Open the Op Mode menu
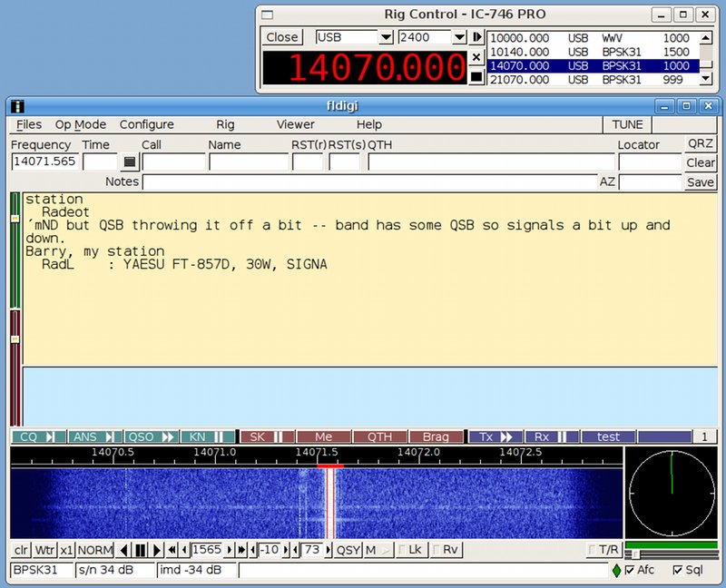Screen dimensions: 726x588 [x=81, y=124]
